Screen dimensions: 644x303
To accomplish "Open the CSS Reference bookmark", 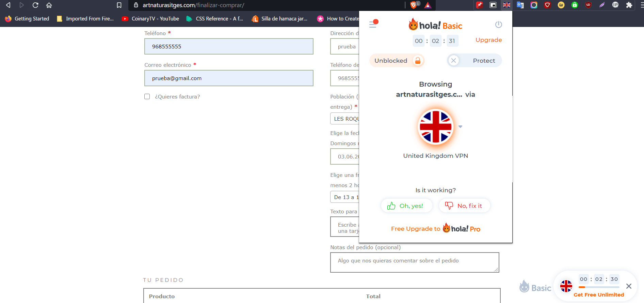I will coord(215,19).
